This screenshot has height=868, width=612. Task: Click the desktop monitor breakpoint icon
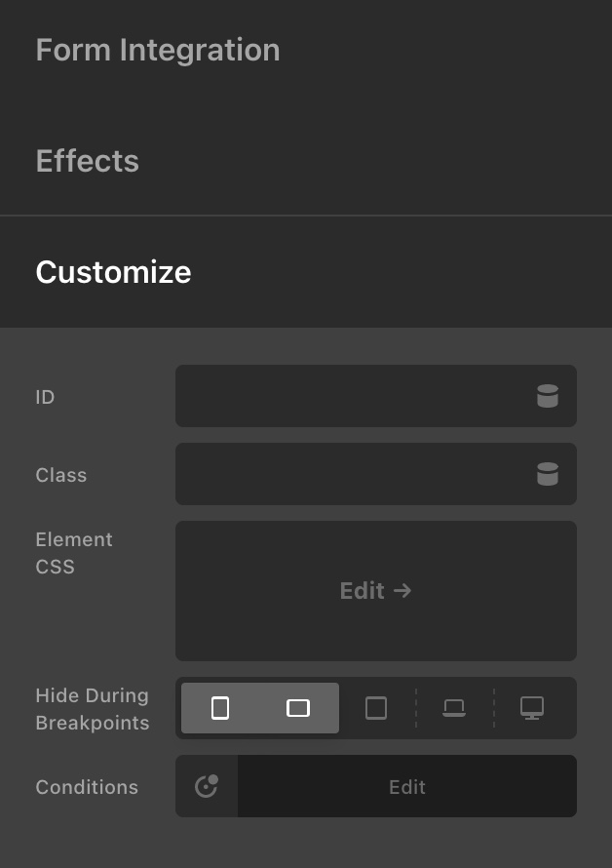click(532, 708)
